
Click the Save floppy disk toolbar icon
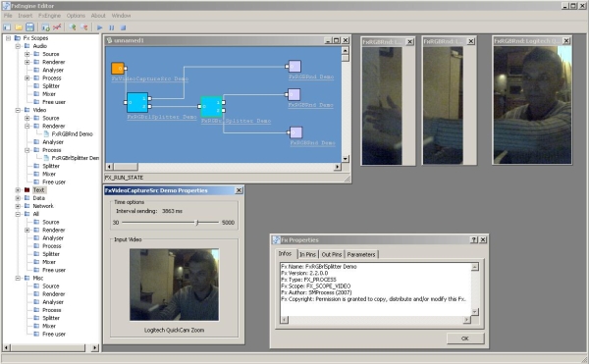pyautogui.click(x=29, y=27)
